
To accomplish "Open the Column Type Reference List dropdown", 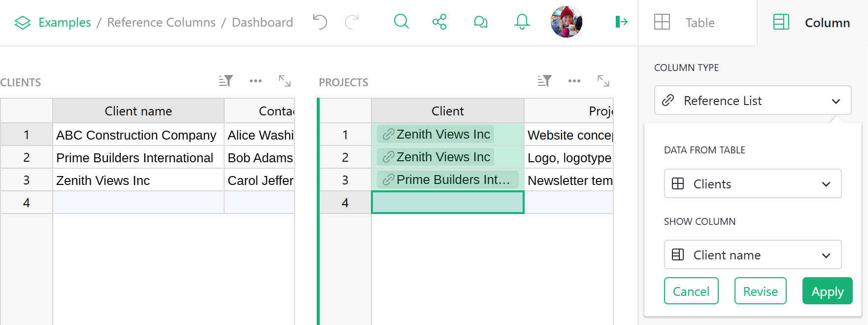I will tap(752, 101).
